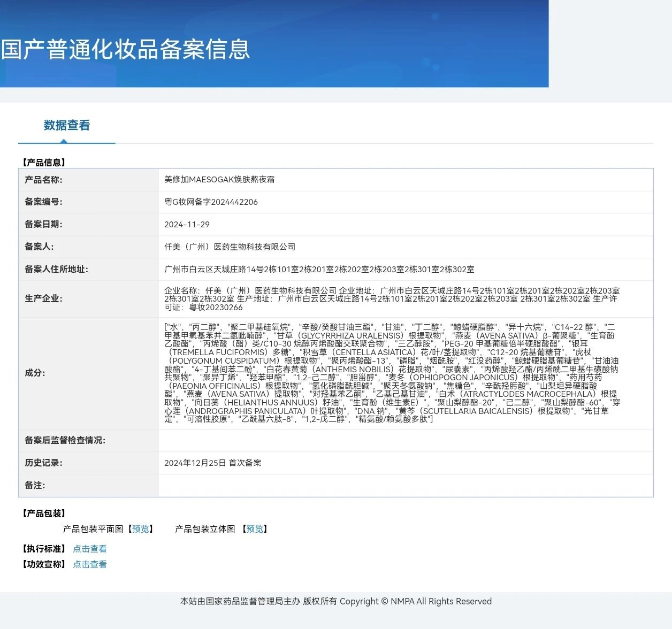Select the 生产企业 details text

pos(392,299)
